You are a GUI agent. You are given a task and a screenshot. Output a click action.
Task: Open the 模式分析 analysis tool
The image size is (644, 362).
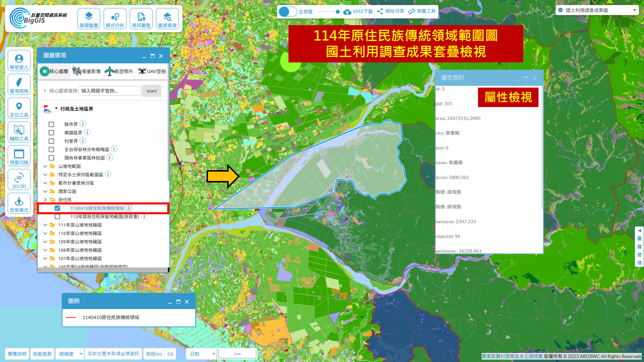coord(115,19)
